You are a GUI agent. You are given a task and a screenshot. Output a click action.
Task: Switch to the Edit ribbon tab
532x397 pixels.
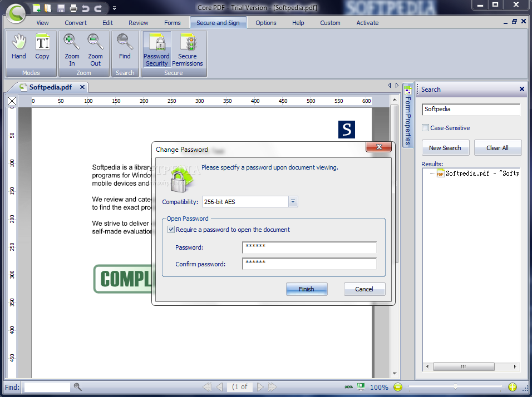click(x=107, y=23)
